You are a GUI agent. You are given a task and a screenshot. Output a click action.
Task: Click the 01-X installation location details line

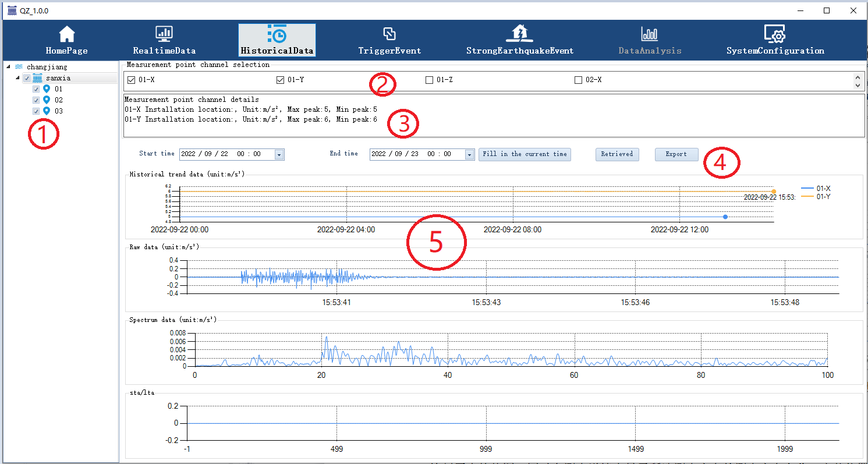click(250, 109)
